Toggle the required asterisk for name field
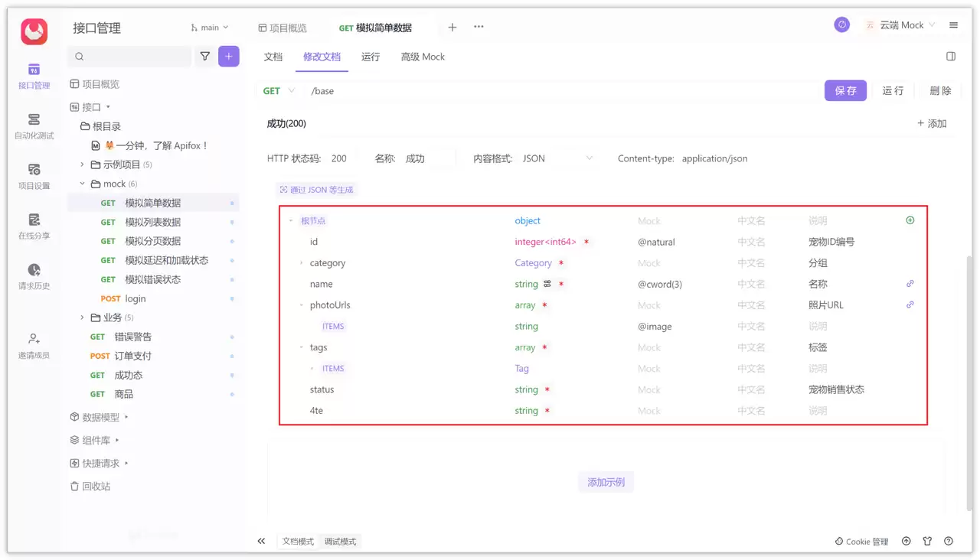The image size is (980, 560). click(x=561, y=285)
